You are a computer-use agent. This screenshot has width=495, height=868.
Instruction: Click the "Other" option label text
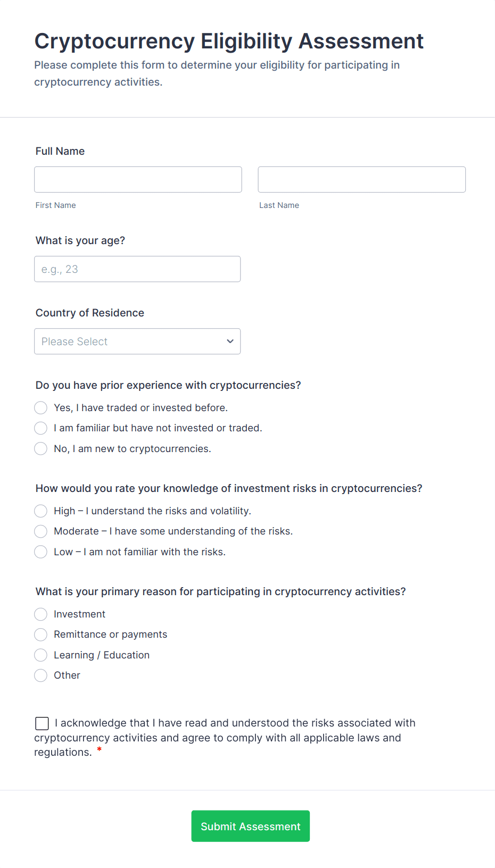(x=67, y=675)
